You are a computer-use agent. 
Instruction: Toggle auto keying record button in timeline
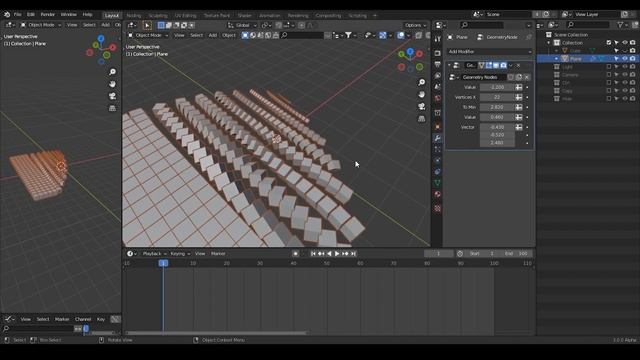point(296,253)
